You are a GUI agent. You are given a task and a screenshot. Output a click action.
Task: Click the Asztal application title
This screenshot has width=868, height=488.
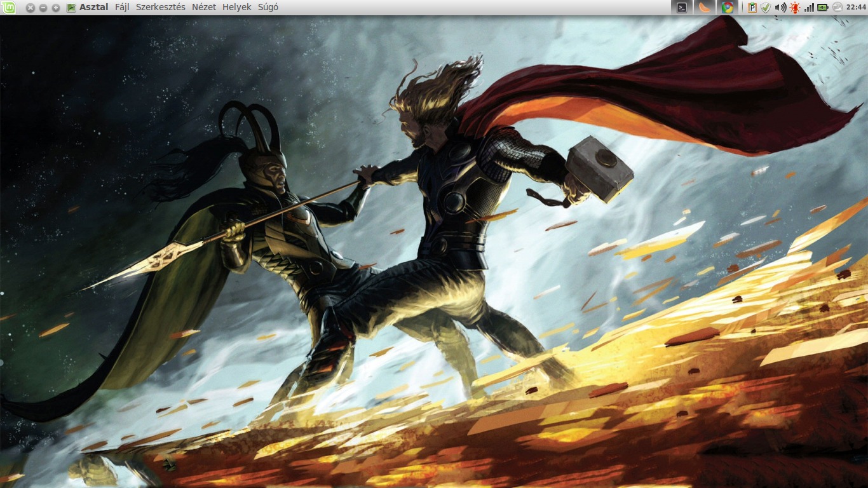tap(94, 8)
